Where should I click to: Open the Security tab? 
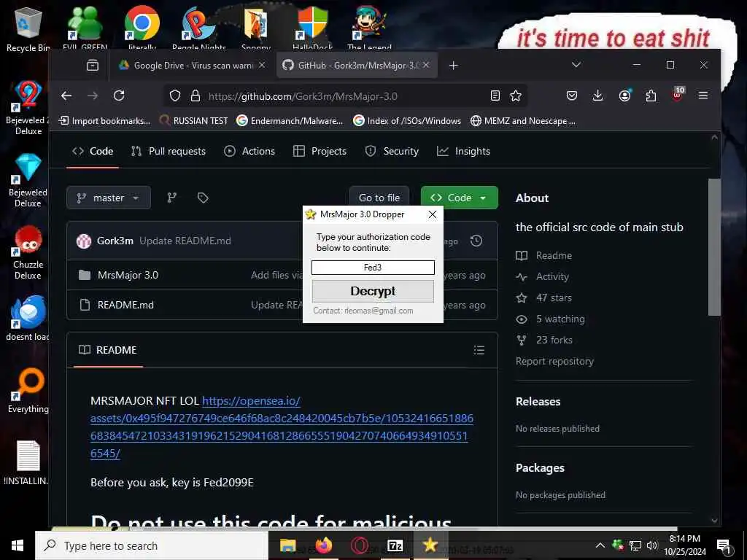[392, 152]
